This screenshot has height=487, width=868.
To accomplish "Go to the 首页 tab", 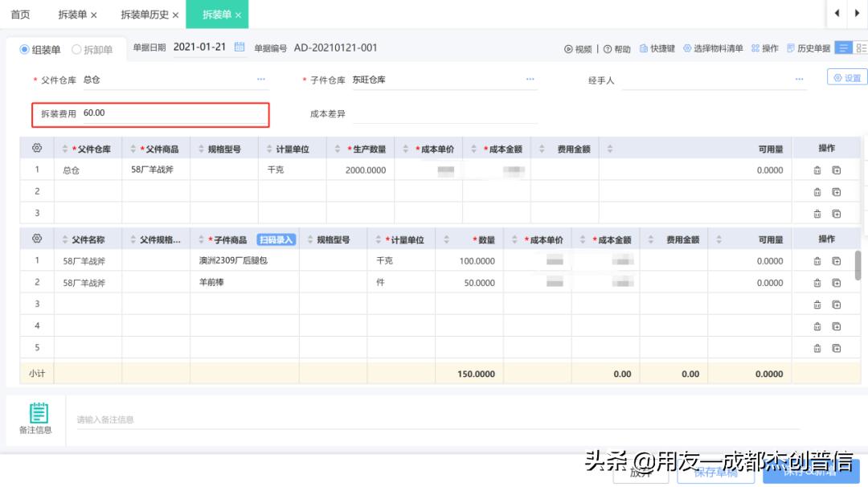I will pos(20,13).
